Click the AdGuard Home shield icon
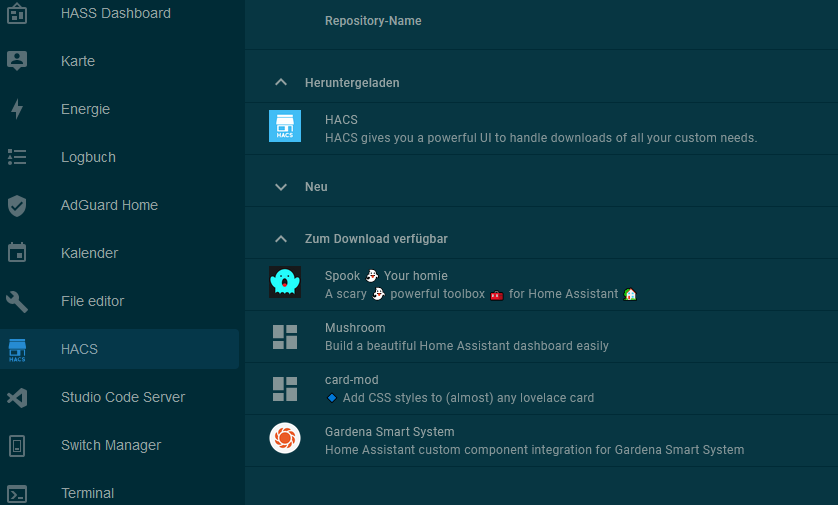The width and height of the screenshot is (838, 505). coord(17,205)
